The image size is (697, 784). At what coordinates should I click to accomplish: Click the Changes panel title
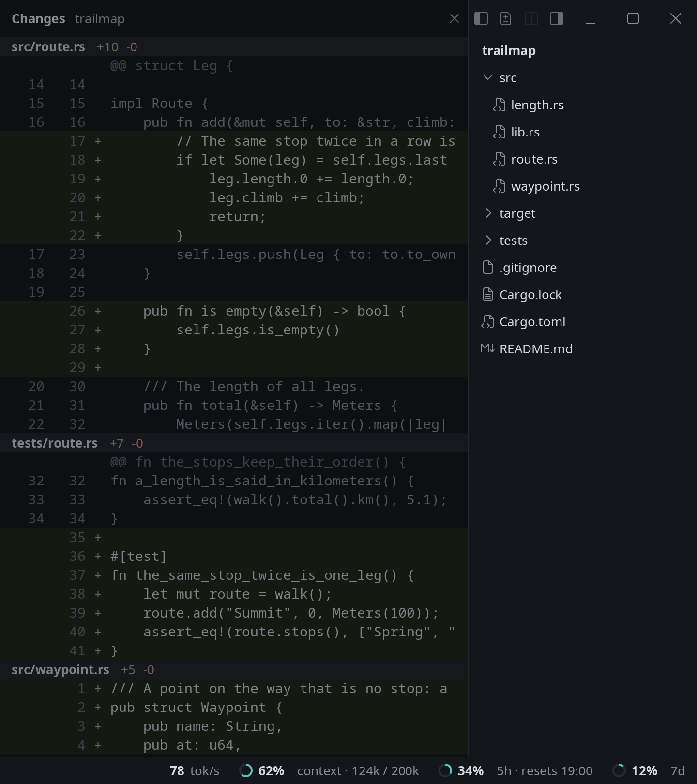(38, 18)
